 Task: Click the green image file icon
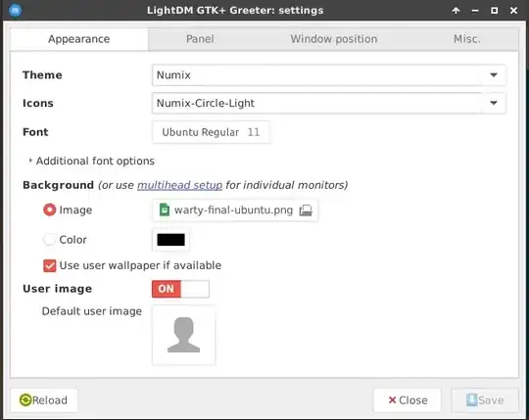[165, 210]
